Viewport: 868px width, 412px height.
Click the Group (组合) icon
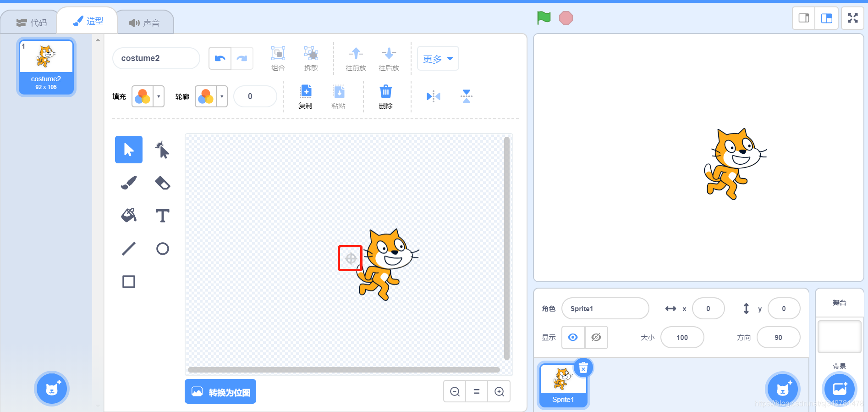click(278, 54)
